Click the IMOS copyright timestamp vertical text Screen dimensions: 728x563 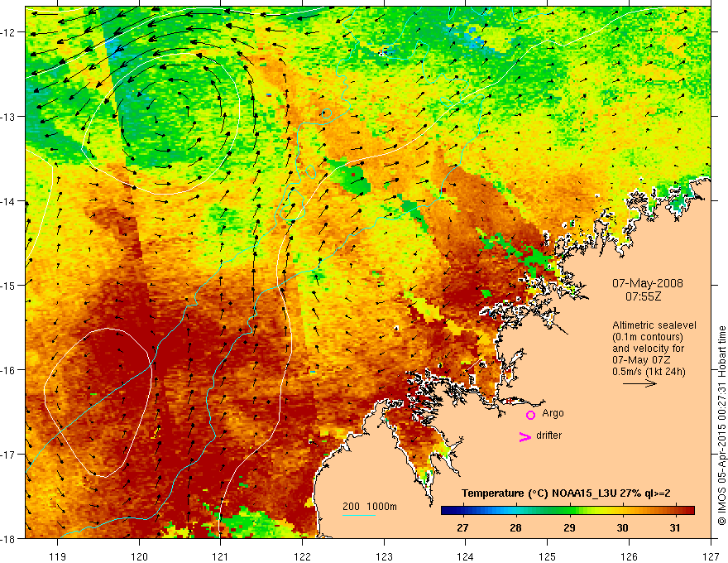point(721,426)
